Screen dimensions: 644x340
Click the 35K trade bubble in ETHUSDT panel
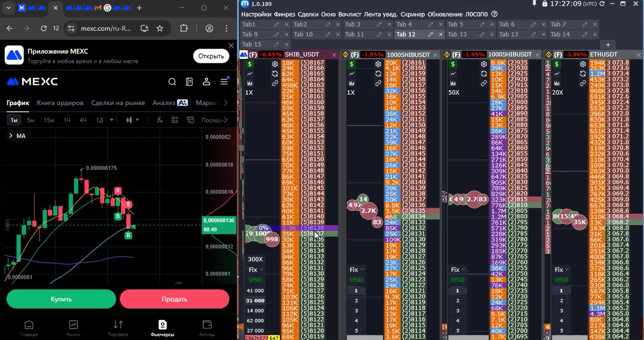click(580, 222)
